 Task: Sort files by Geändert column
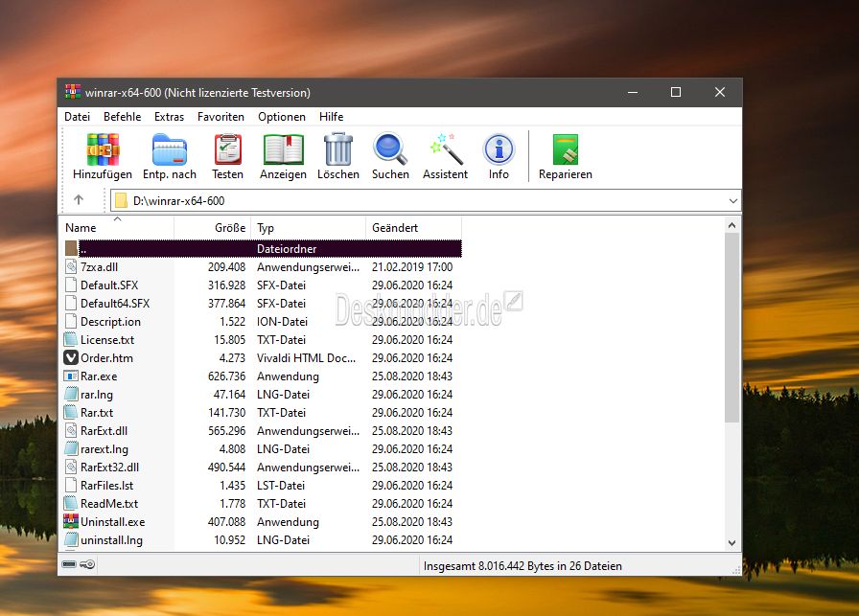pos(413,228)
